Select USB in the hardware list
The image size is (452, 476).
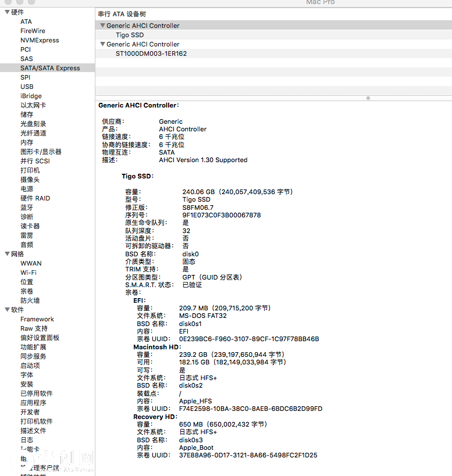pos(27,87)
